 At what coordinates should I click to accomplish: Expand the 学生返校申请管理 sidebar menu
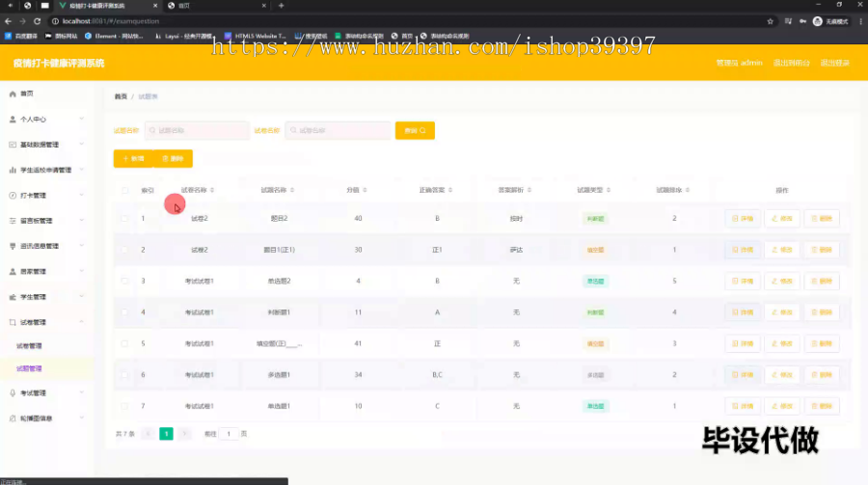tap(46, 170)
